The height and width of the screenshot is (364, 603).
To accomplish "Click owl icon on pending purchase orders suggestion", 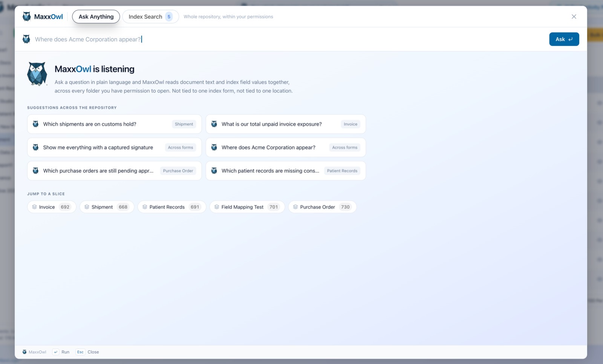I will click(x=35, y=171).
